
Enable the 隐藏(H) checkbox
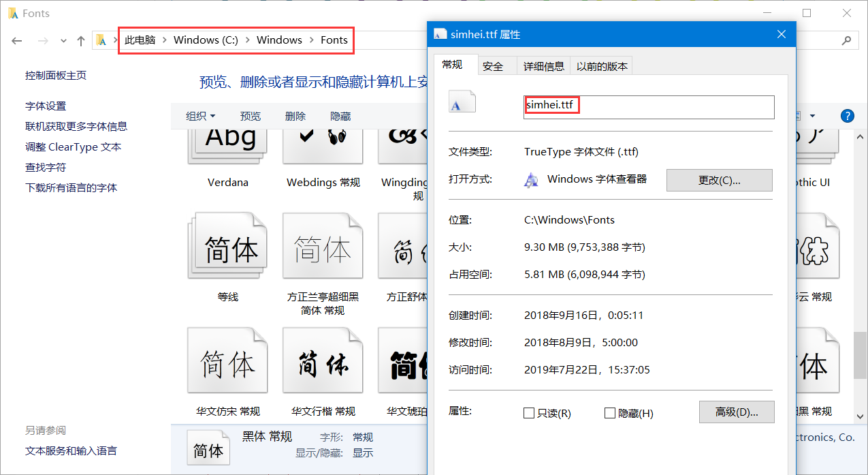pos(610,413)
